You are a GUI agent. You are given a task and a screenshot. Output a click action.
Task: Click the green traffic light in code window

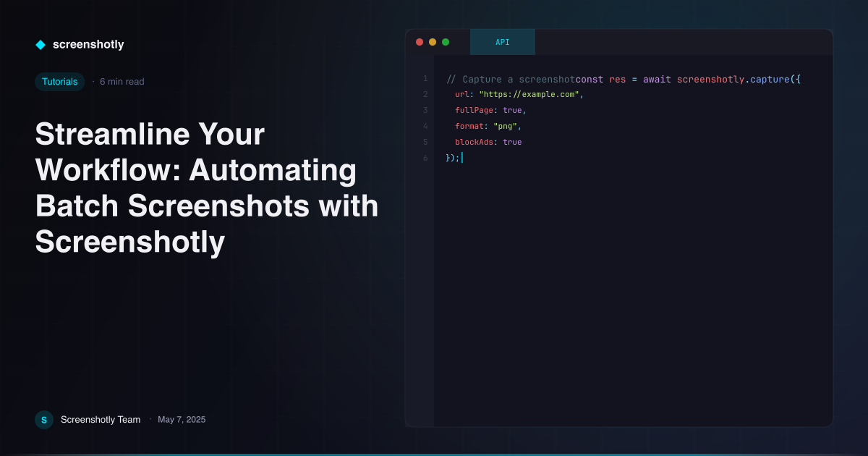(446, 42)
